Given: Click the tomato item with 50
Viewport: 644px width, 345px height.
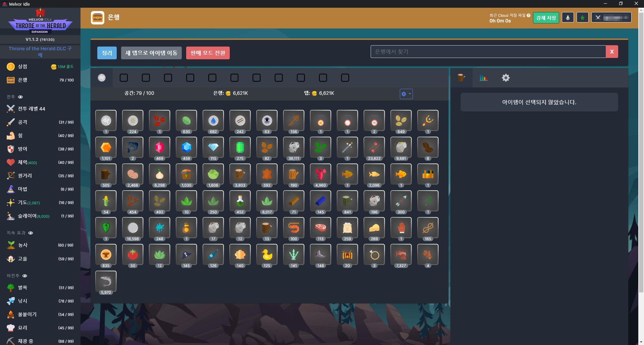Looking at the screenshot, I should point(133,255).
